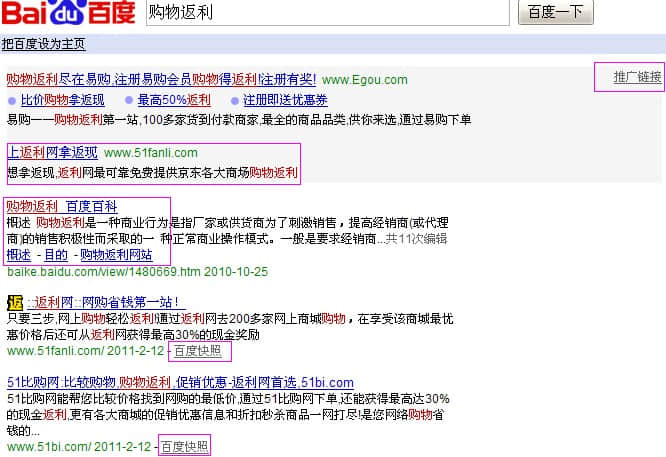Open the 上返利网拿返现 ad title

click(x=53, y=153)
